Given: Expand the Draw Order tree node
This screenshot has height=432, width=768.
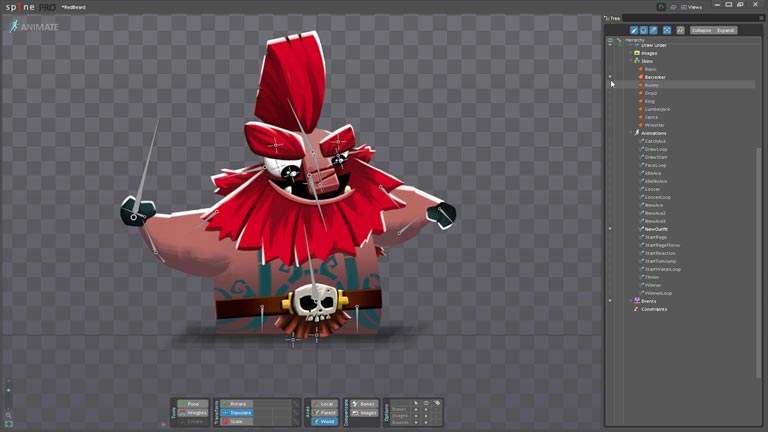Looking at the screenshot, I should coord(631,45).
